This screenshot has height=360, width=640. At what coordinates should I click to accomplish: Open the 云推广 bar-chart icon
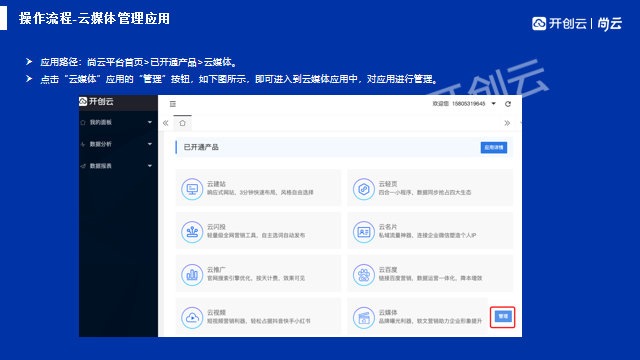pos(192,275)
